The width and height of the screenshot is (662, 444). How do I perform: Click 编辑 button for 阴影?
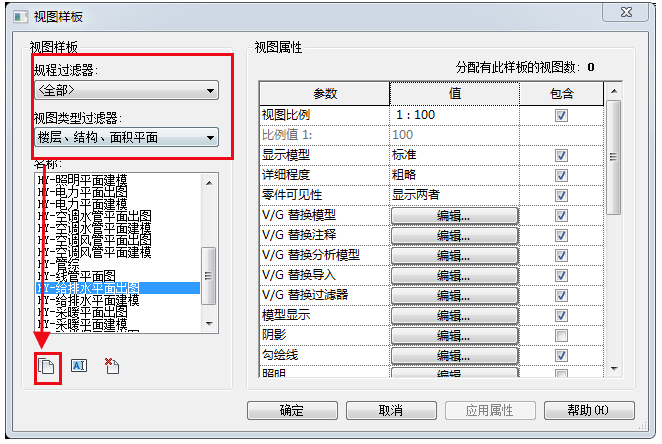(454, 336)
